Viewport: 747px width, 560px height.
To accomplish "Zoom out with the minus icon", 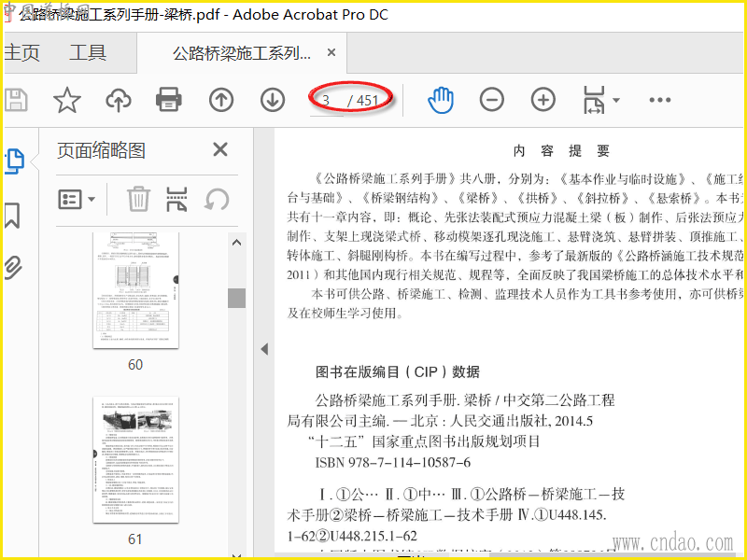I will [492, 100].
